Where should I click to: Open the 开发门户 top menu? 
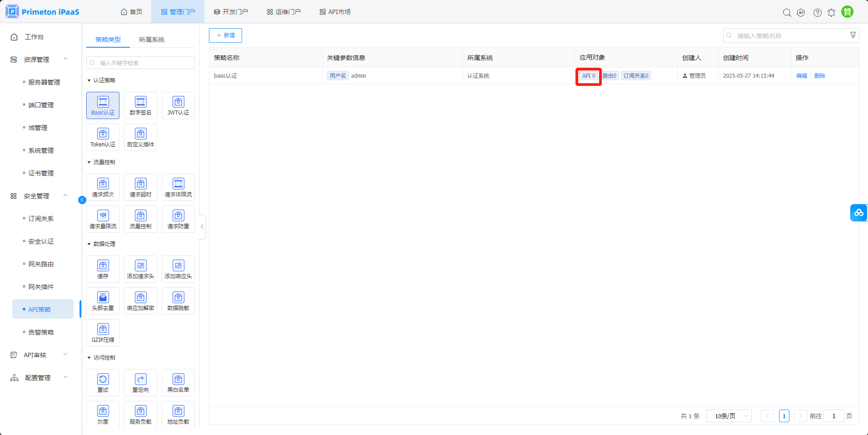tap(231, 12)
